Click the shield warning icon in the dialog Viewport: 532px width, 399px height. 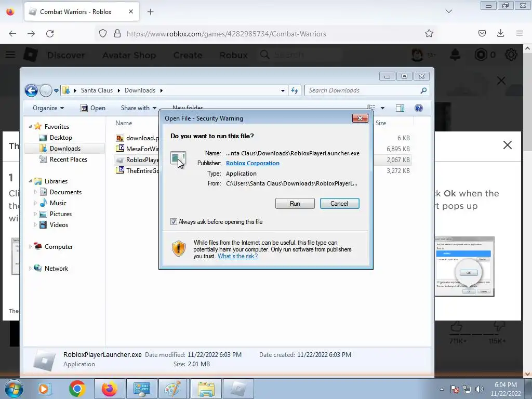179,249
